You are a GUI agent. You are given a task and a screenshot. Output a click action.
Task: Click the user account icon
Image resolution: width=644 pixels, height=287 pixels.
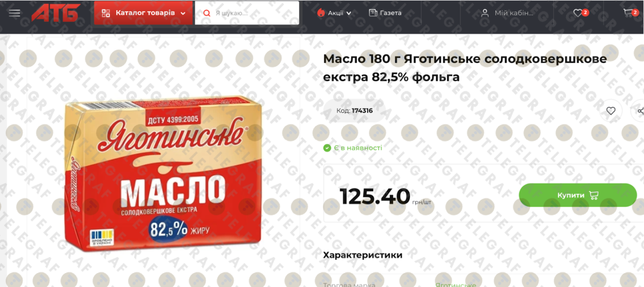click(x=485, y=13)
